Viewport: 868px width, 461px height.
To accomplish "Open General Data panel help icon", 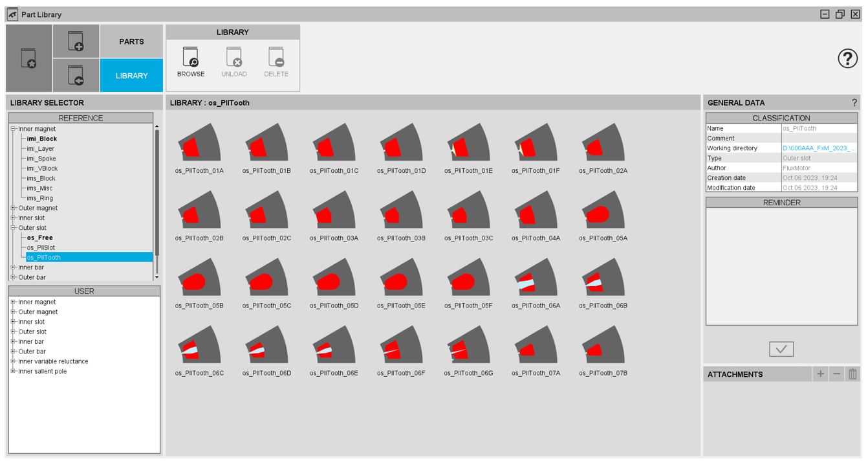I will pos(854,102).
